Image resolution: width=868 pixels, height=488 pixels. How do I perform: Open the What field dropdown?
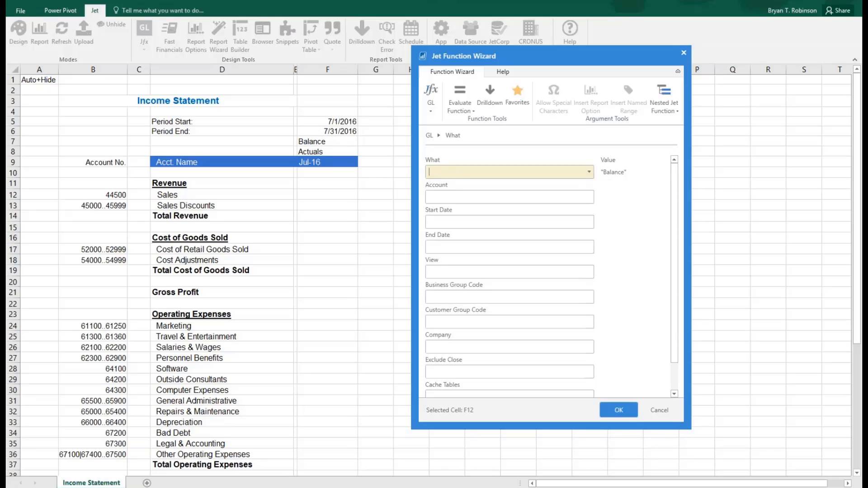(589, 172)
